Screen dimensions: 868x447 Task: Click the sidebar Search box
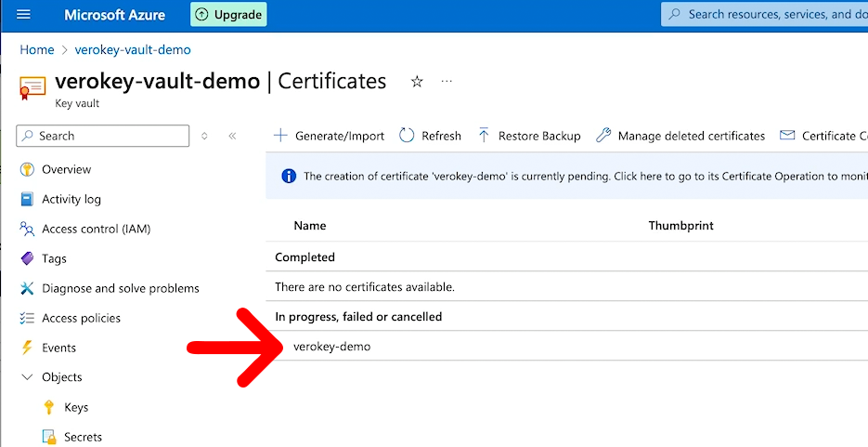(x=103, y=136)
